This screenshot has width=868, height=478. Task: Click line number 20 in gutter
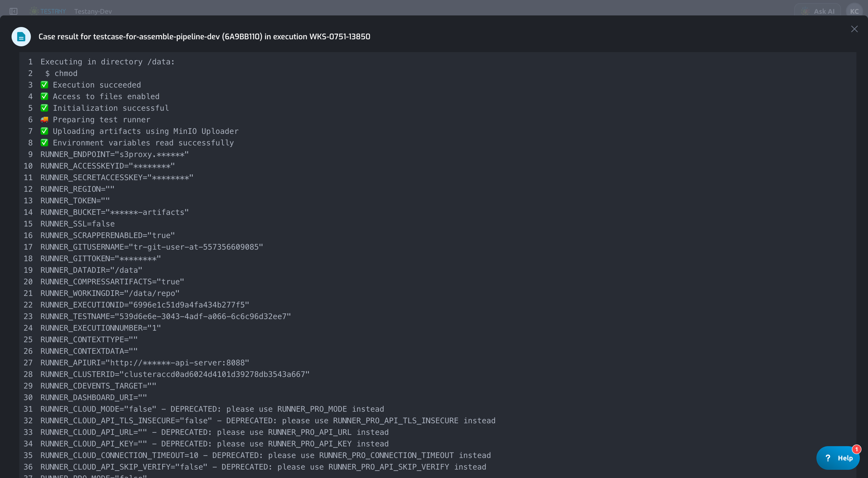click(28, 281)
